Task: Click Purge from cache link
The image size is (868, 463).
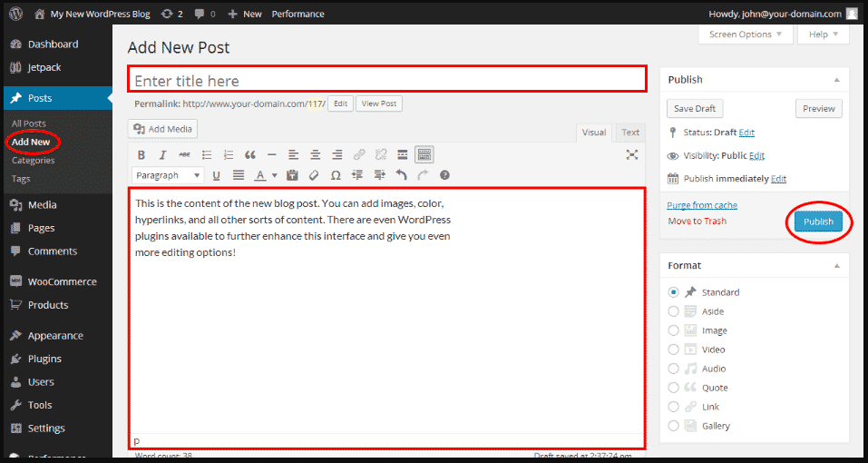Action: (702, 205)
